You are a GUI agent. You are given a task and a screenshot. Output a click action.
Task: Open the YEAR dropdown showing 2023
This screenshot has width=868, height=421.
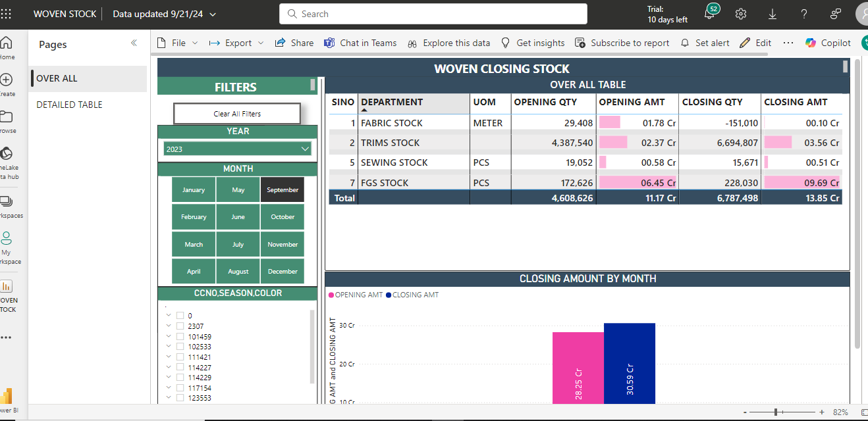click(237, 149)
